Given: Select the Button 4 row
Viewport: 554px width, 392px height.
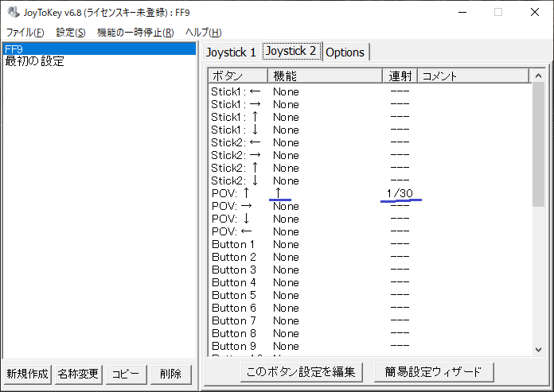Looking at the screenshot, I should click(x=370, y=282).
